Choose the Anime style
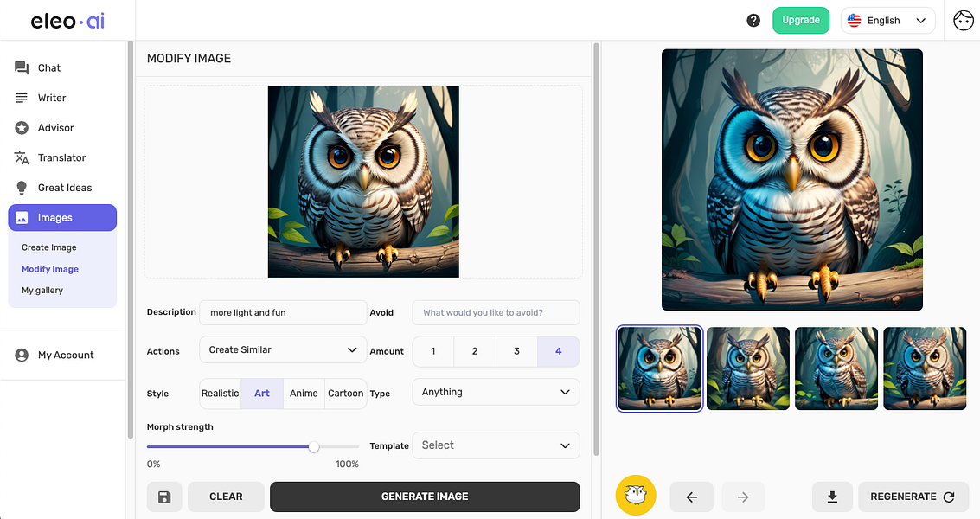This screenshot has width=980, height=519. tap(304, 394)
